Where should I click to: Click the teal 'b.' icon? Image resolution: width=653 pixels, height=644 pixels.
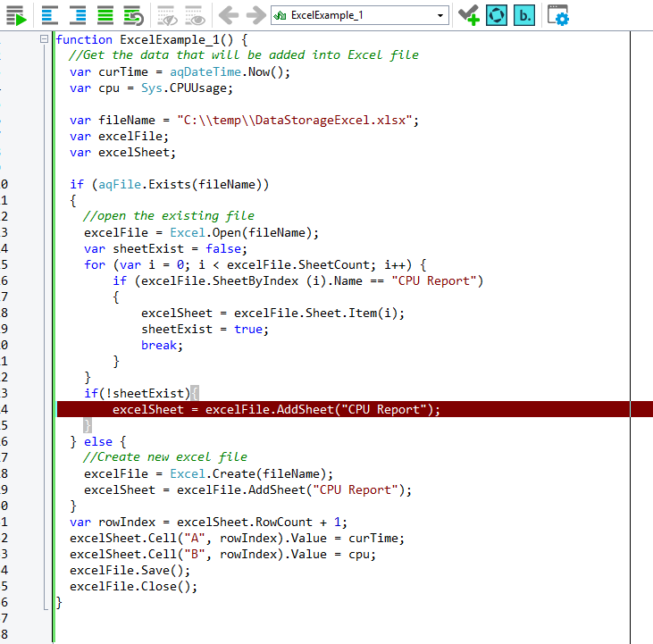[x=524, y=15]
